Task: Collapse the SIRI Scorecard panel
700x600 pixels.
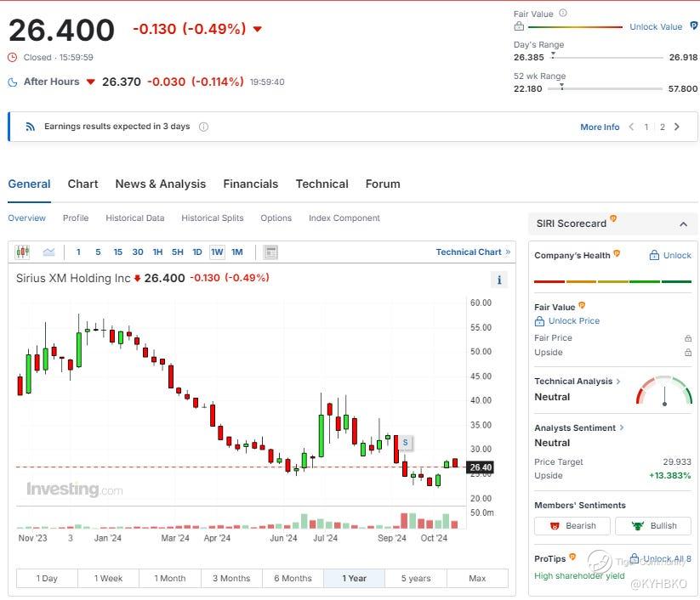Action: click(x=684, y=224)
